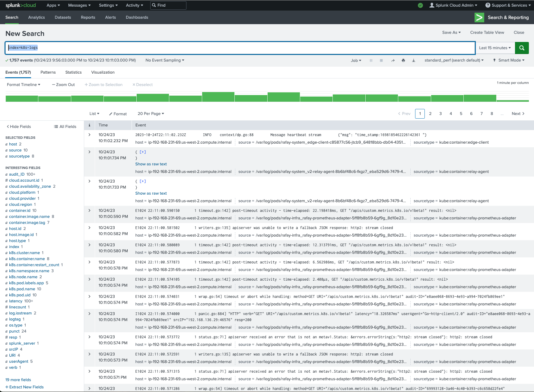The image size is (534, 392).
Task: Pause the search job
Action: 371,60
